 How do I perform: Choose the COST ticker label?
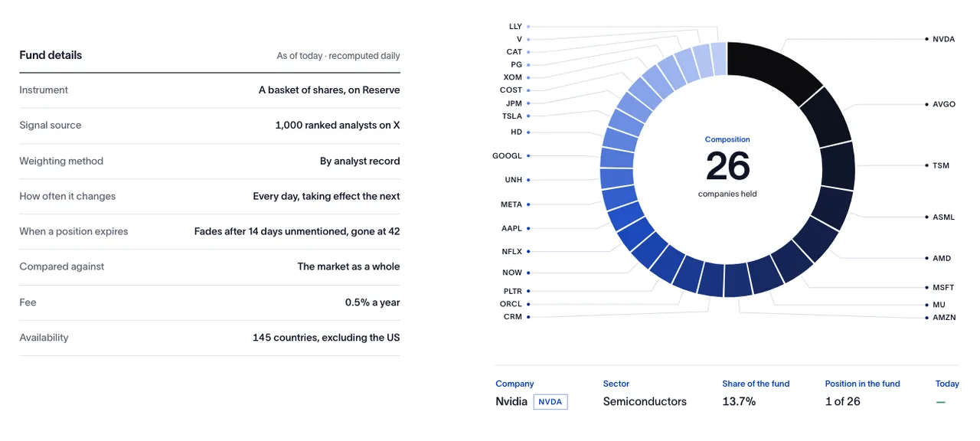pos(511,90)
